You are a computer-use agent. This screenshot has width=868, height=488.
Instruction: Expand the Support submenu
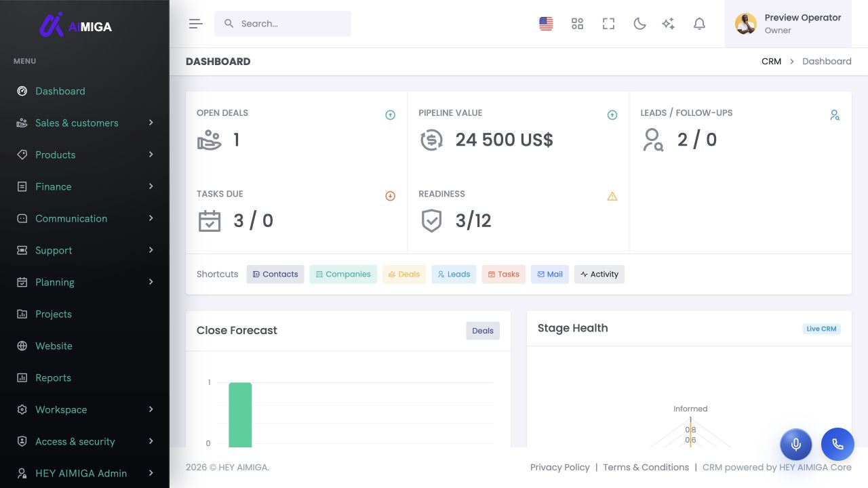[x=85, y=250]
